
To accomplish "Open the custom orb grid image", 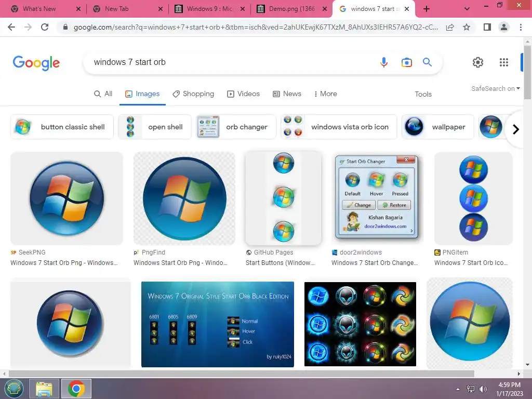I will [x=360, y=324].
